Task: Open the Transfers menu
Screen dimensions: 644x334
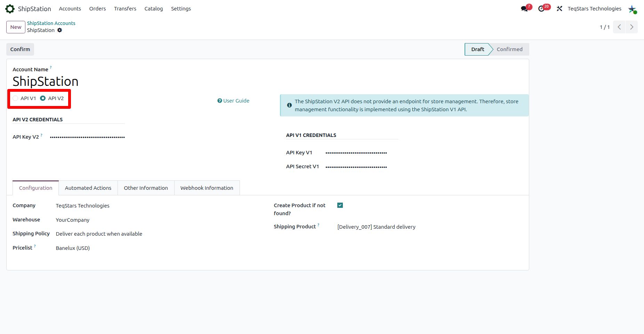Action: (x=125, y=9)
